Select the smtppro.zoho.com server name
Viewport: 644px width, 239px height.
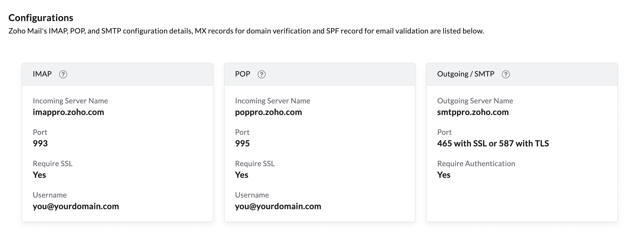(x=473, y=112)
